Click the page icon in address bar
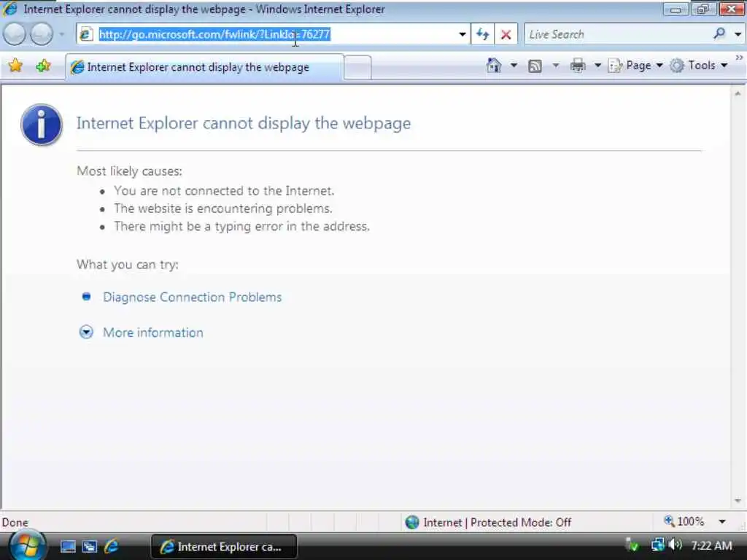Screen dimensions: 747x560 pyautogui.click(x=86, y=34)
